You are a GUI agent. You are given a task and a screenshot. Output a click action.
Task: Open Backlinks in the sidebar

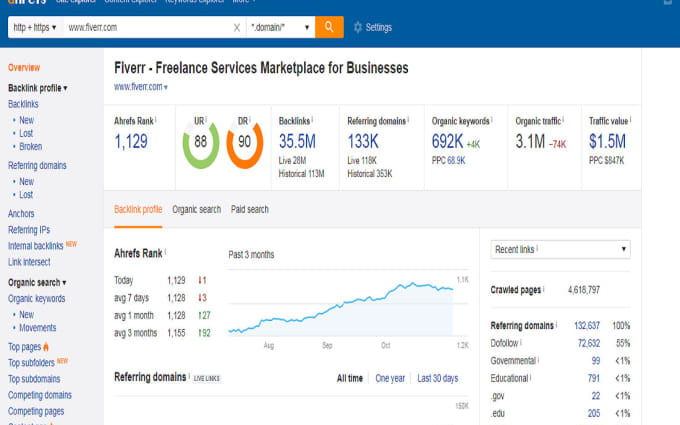[23, 104]
